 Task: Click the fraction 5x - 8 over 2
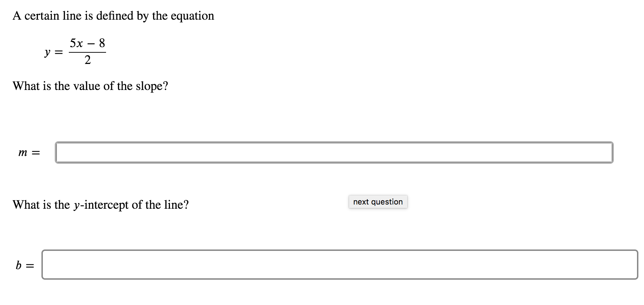coord(87,51)
